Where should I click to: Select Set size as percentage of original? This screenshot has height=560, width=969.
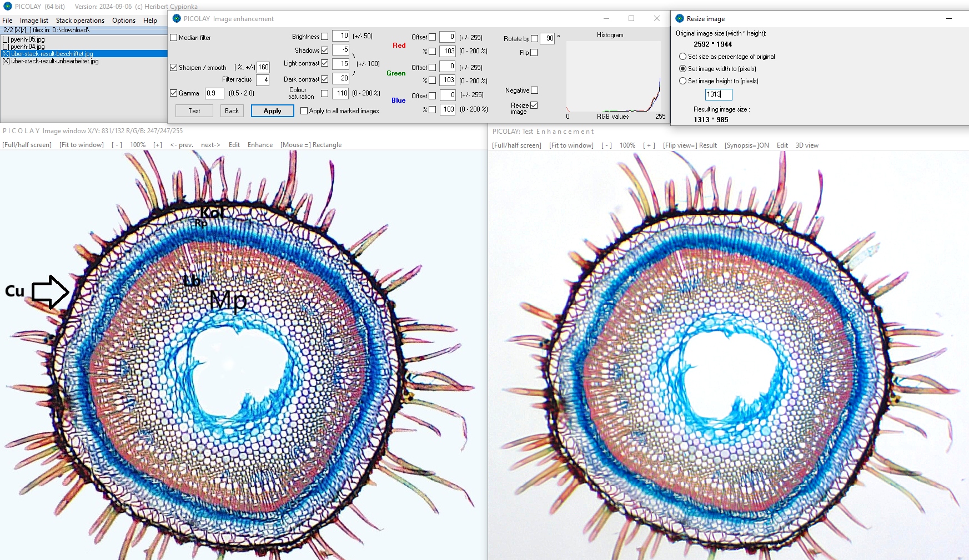(x=682, y=57)
